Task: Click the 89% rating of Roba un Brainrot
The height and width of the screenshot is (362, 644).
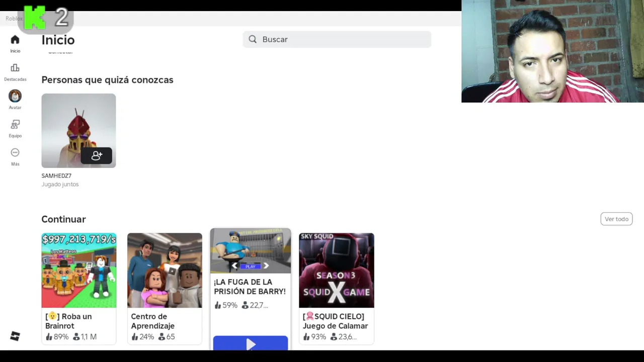Action: tap(57, 336)
